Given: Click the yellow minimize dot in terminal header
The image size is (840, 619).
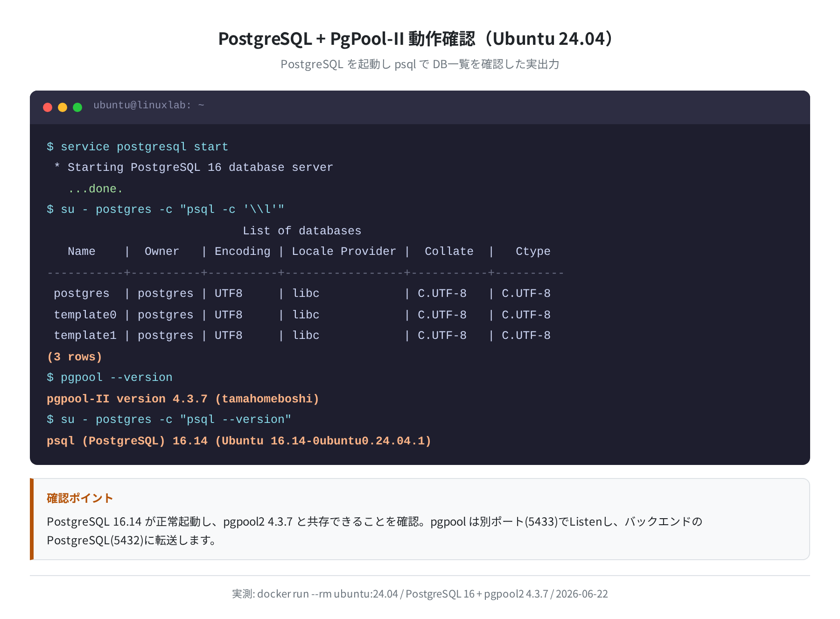Looking at the screenshot, I should (63, 107).
